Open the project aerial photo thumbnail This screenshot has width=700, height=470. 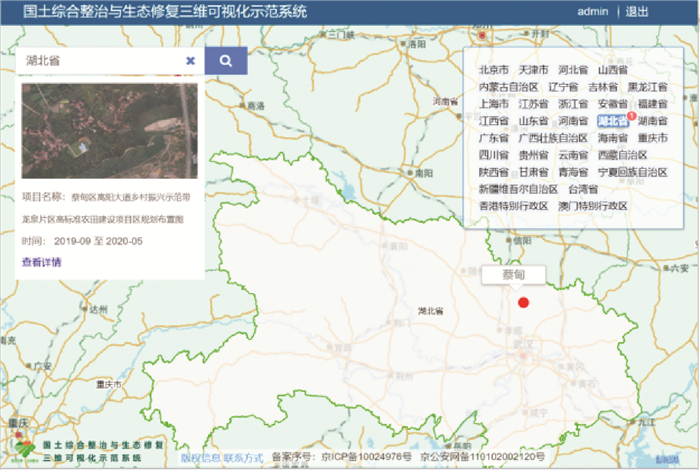(110, 130)
